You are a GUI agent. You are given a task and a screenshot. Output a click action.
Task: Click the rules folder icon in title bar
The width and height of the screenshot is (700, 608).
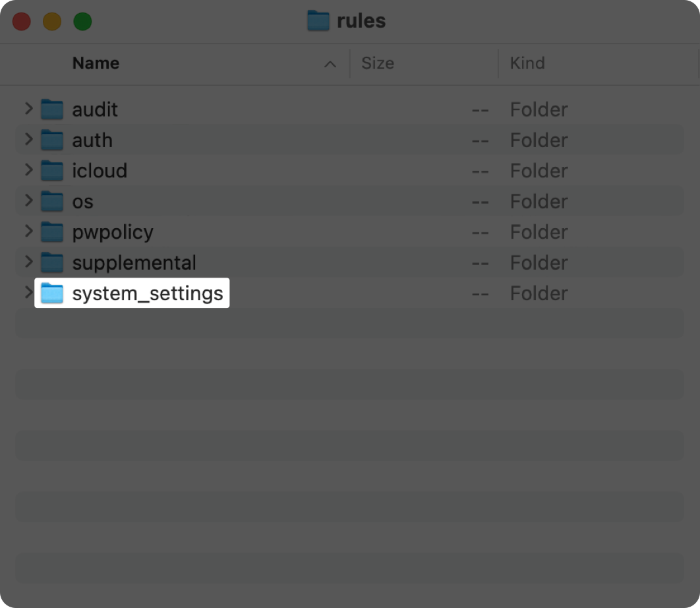coord(318,20)
